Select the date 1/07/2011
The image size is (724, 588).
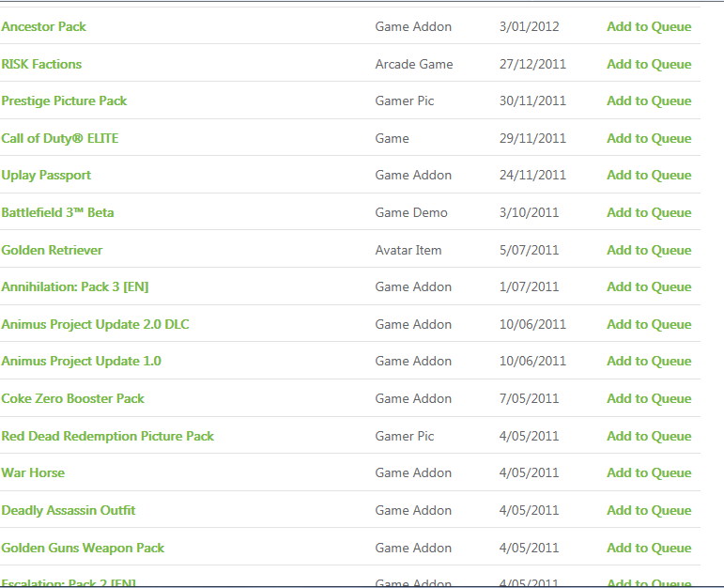[529, 287]
